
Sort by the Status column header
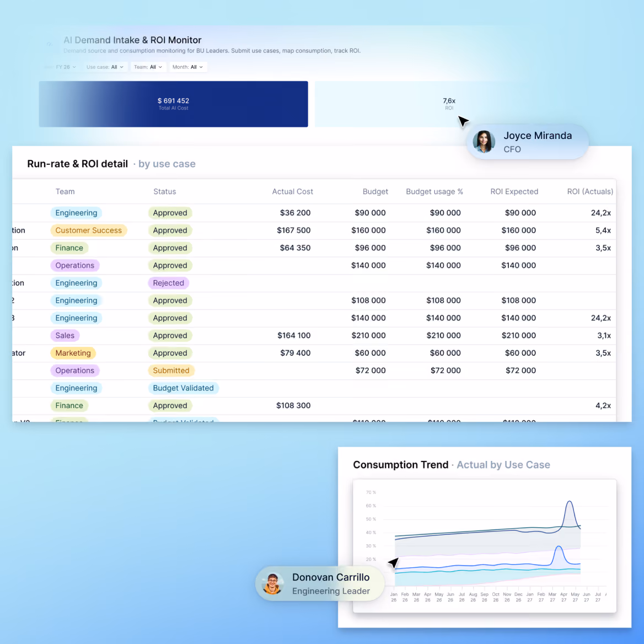click(x=164, y=191)
